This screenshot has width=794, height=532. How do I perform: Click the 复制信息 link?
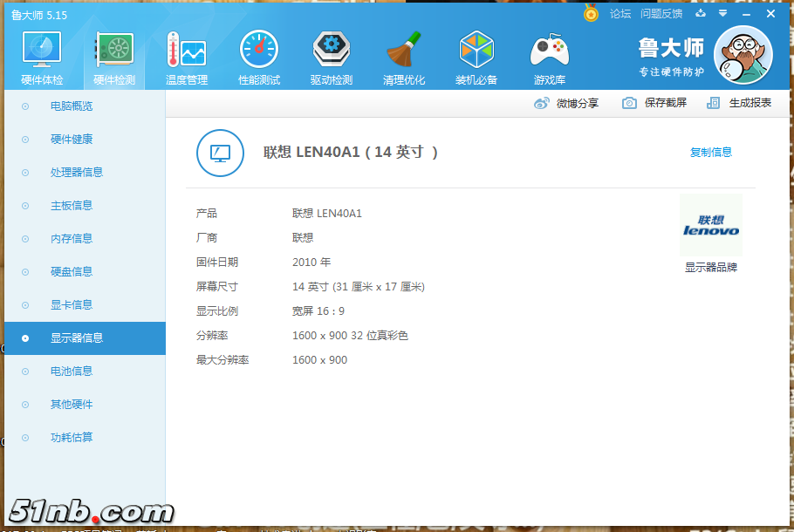coord(710,153)
